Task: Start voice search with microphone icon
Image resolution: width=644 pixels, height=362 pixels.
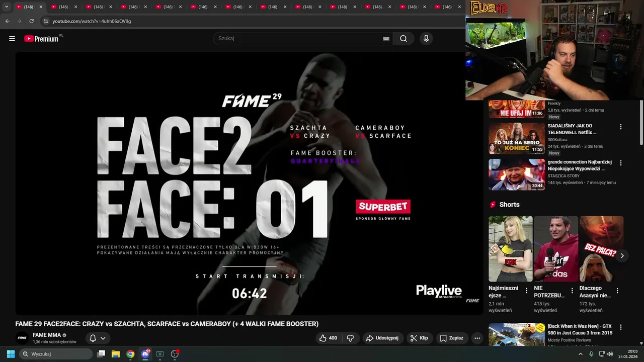Action: coord(426,39)
